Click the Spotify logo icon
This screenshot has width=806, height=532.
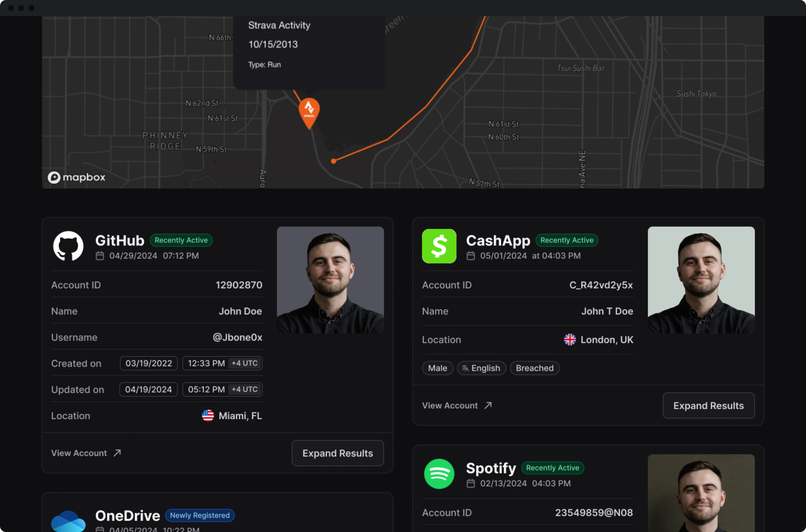[439, 474]
